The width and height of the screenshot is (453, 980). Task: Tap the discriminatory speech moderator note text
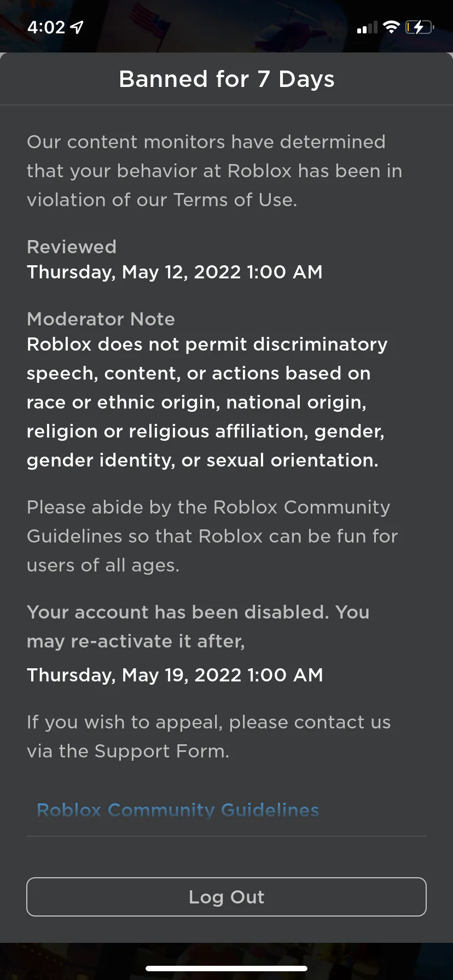[x=207, y=402]
